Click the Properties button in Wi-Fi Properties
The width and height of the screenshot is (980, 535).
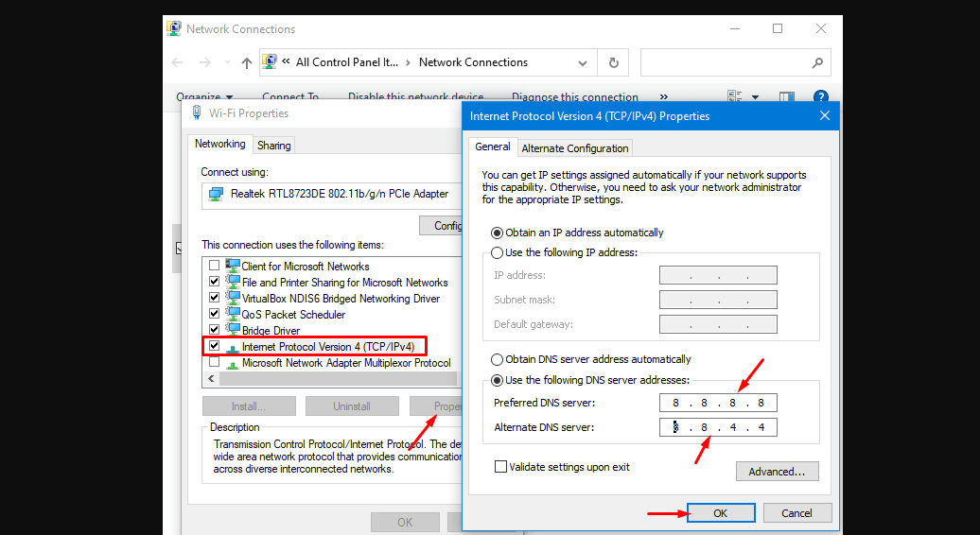[x=436, y=406]
